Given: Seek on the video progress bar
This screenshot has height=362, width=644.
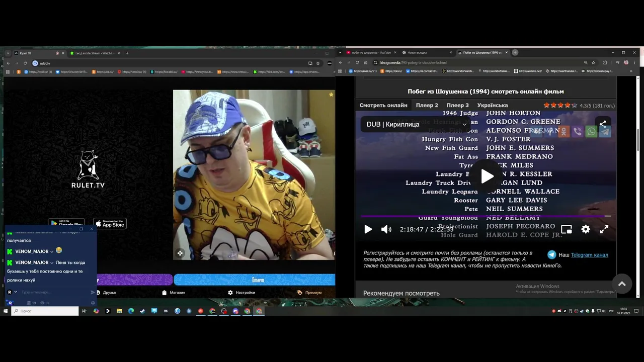Looking at the screenshot, I should pyautogui.click(x=486, y=217).
